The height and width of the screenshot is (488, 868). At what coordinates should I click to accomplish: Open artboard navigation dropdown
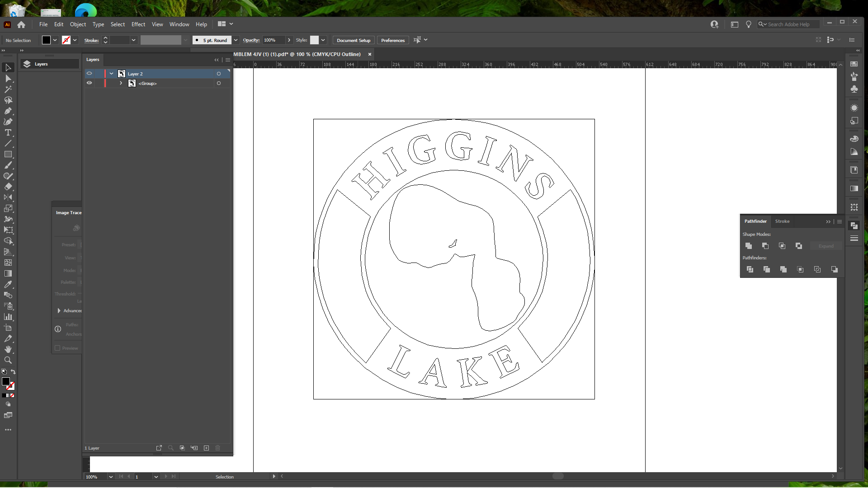[x=156, y=477]
